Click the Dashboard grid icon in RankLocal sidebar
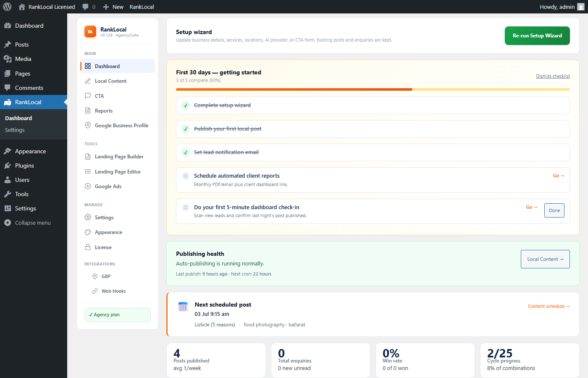The height and width of the screenshot is (378, 588). pos(88,66)
